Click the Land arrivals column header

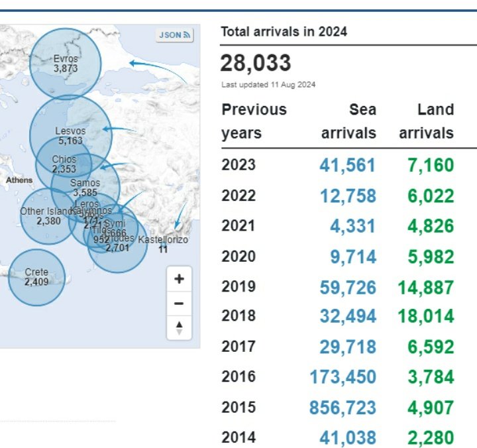426,121
